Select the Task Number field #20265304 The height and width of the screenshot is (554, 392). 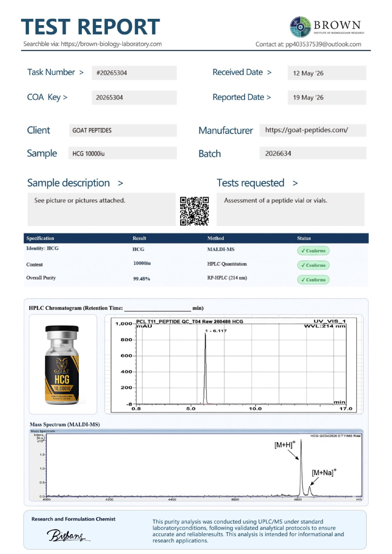(134, 73)
